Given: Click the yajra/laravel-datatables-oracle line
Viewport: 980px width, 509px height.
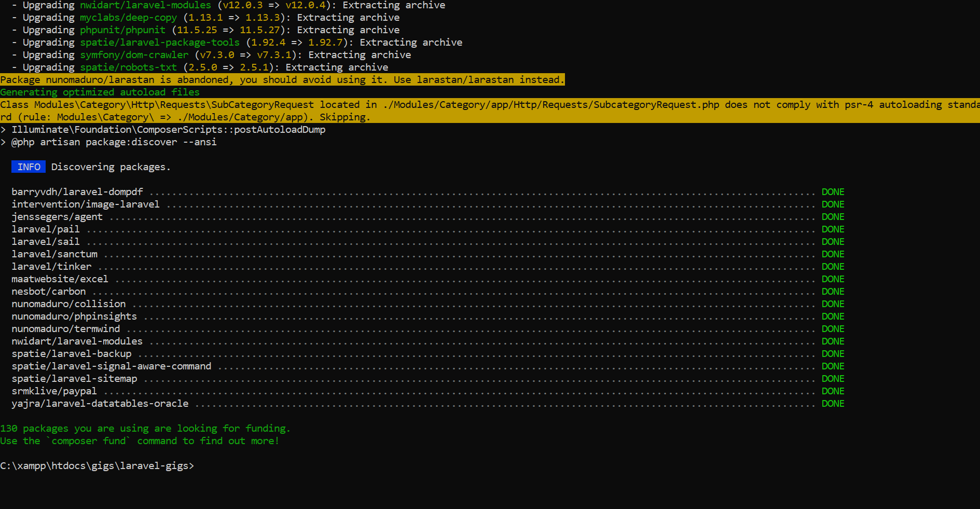Looking at the screenshot, I should [x=100, y=403].
